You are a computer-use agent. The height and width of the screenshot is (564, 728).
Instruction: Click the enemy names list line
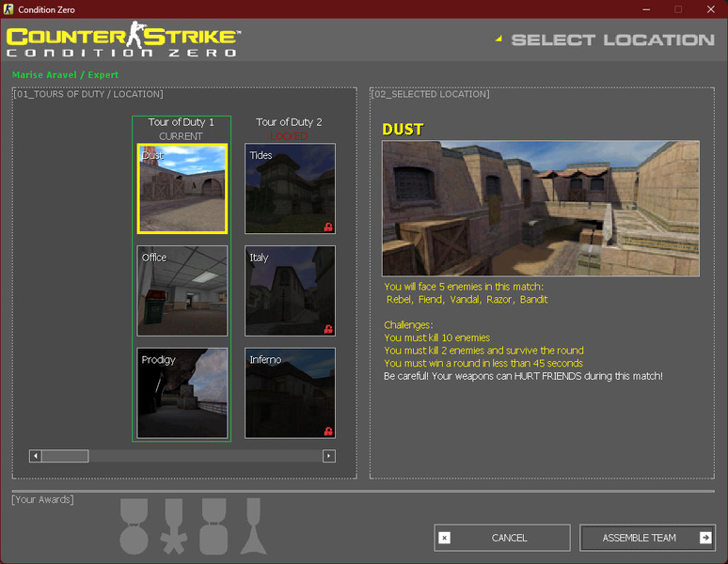point(467,299)
